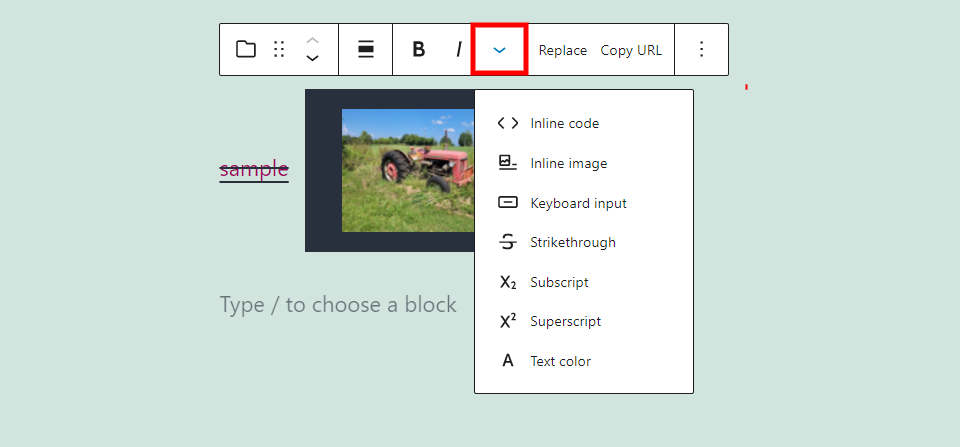Viewport: 960px width, 447px height.
Task: Click the 'Type / to choose a block' field
Action: 338,304
